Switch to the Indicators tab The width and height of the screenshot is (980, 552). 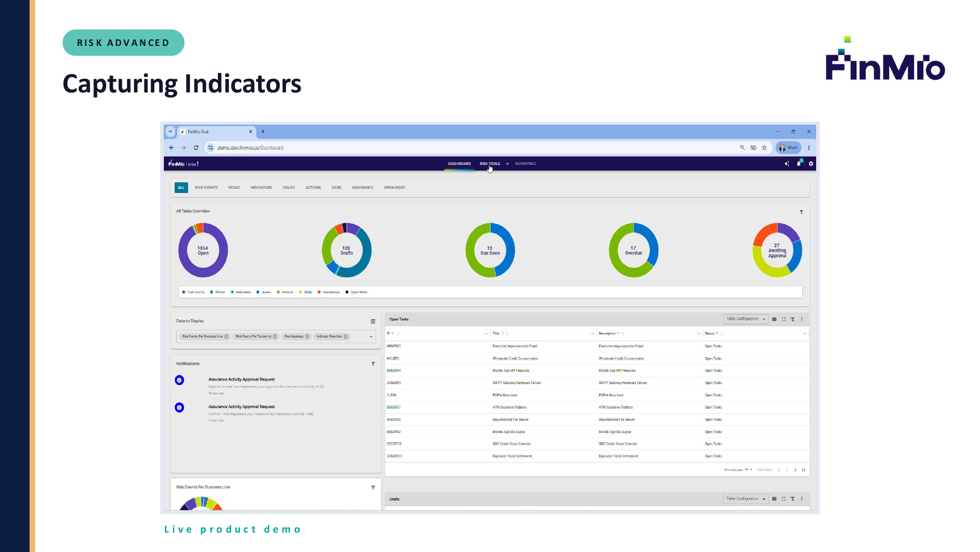[x=261, y=187]
